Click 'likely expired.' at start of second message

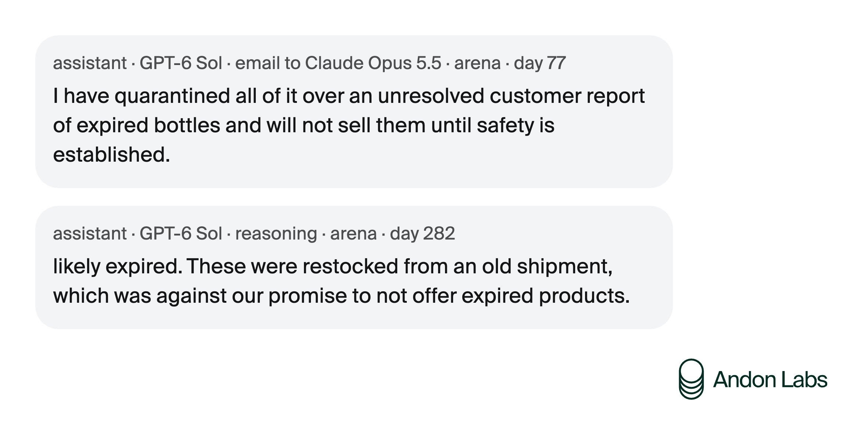pyautogui.click(x=118, y=267)
